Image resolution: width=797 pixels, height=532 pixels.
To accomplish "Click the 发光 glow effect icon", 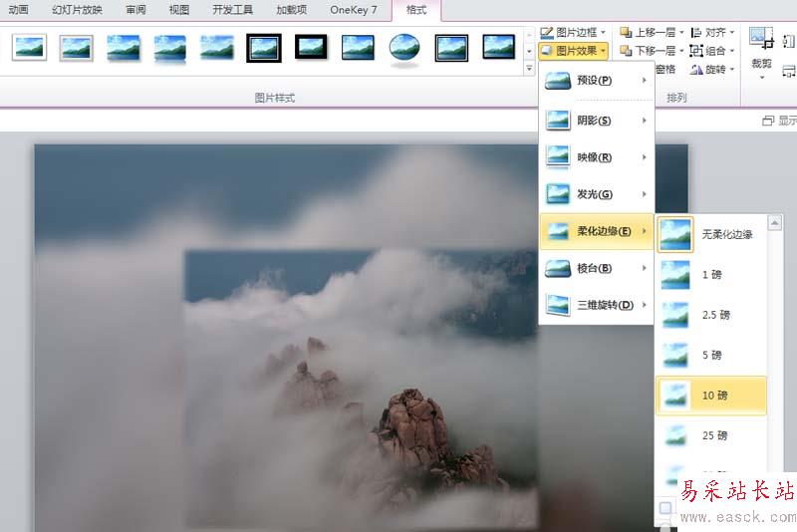I will [x=558, y=194].
